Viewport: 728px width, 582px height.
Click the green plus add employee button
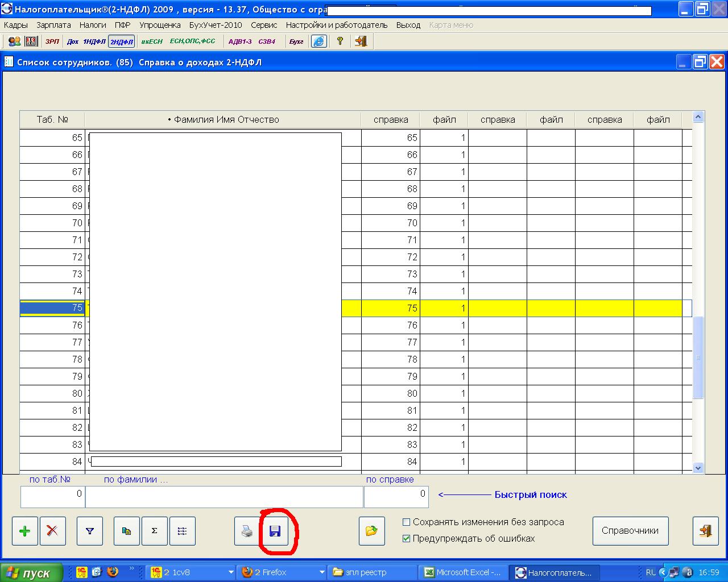point(25,531)
